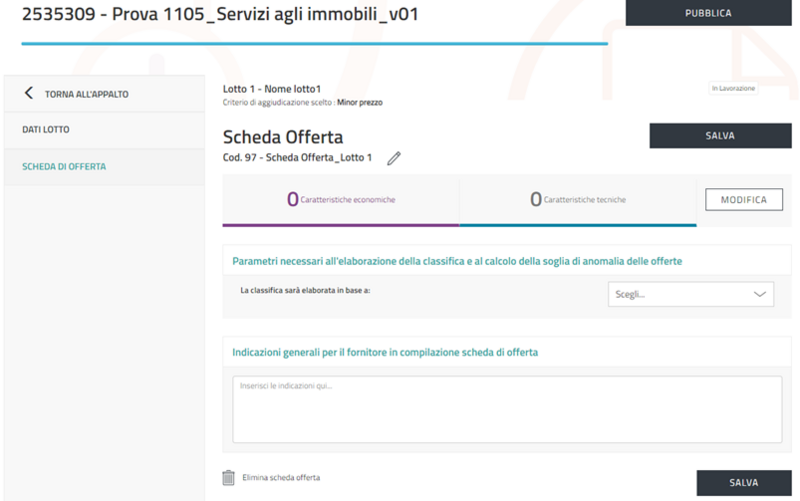Click the trash bin icon for Elimina scheda offerta

tap(228, 478)
